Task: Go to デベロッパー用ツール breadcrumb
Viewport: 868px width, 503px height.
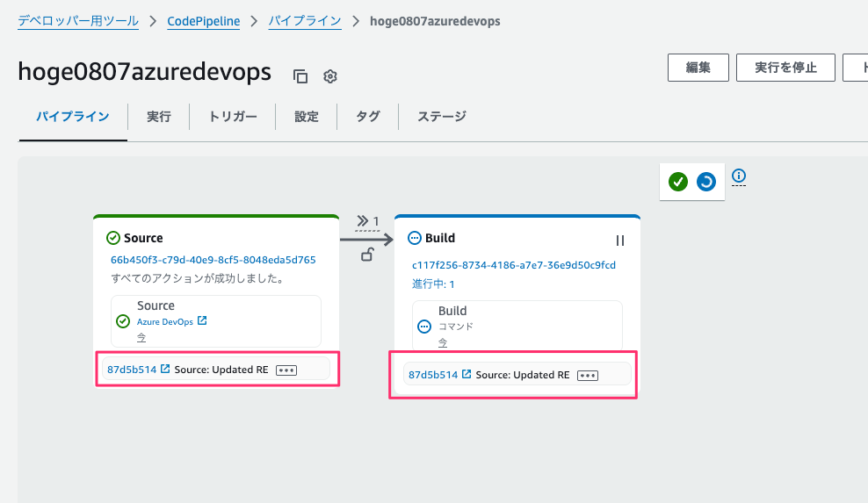Action: coord(78,21)
